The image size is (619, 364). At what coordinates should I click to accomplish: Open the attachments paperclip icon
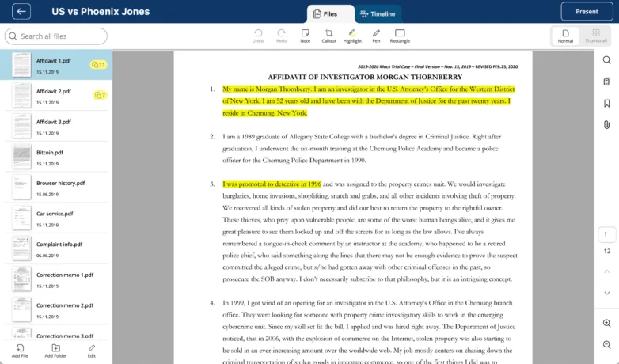point(606,125)
